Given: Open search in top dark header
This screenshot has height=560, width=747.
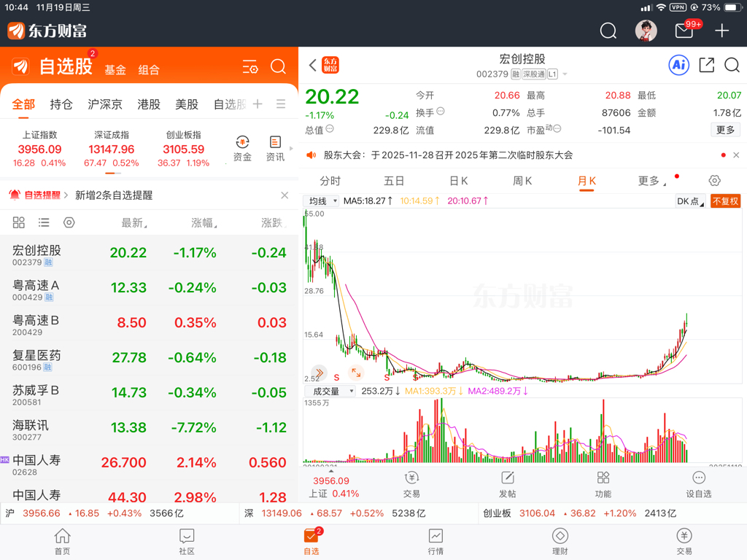Looking at the screenshot, I should 608,31.
